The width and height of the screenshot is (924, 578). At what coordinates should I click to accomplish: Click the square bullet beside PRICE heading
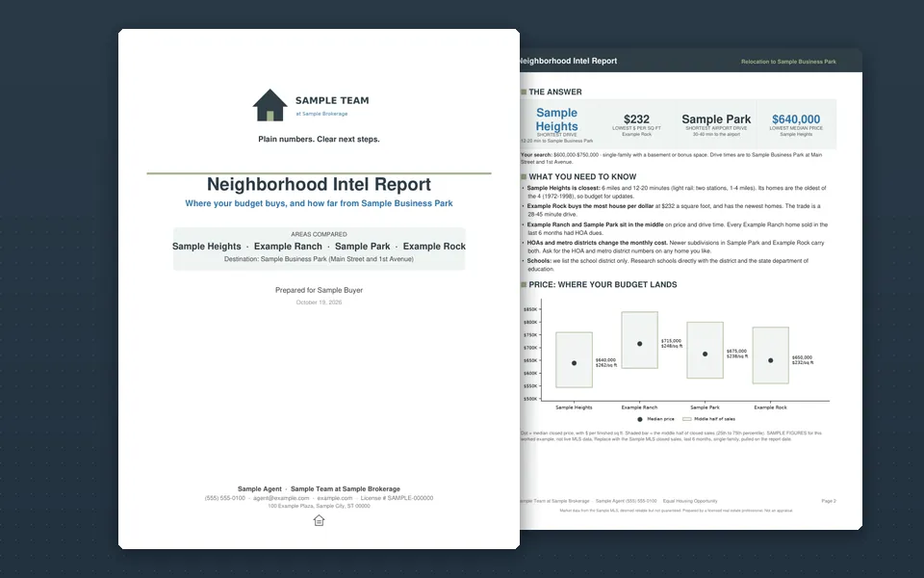pyautogui.click(x=524, y=285)
